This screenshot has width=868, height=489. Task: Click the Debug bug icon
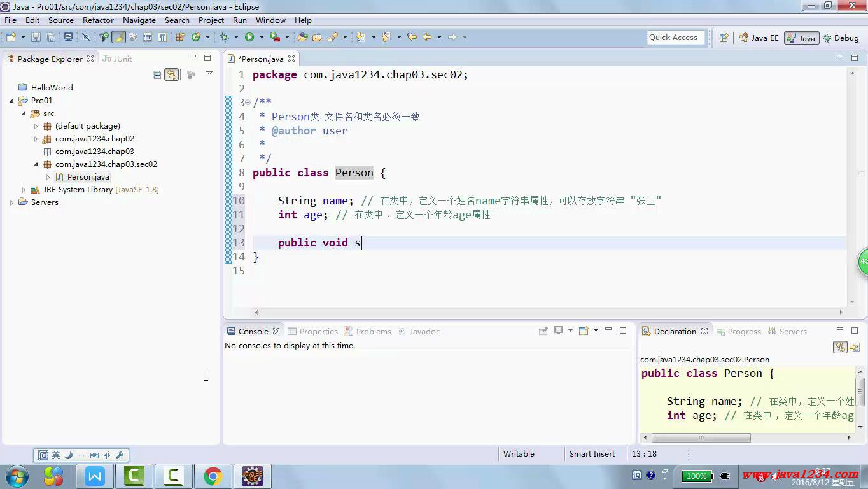coord(224,38)
